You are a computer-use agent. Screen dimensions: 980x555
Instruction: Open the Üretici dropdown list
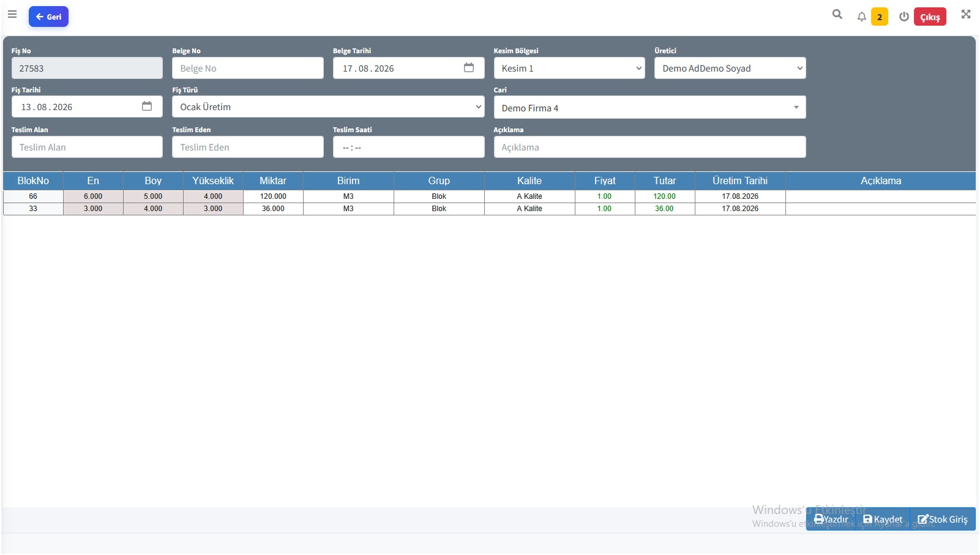[x=730, y=68]
